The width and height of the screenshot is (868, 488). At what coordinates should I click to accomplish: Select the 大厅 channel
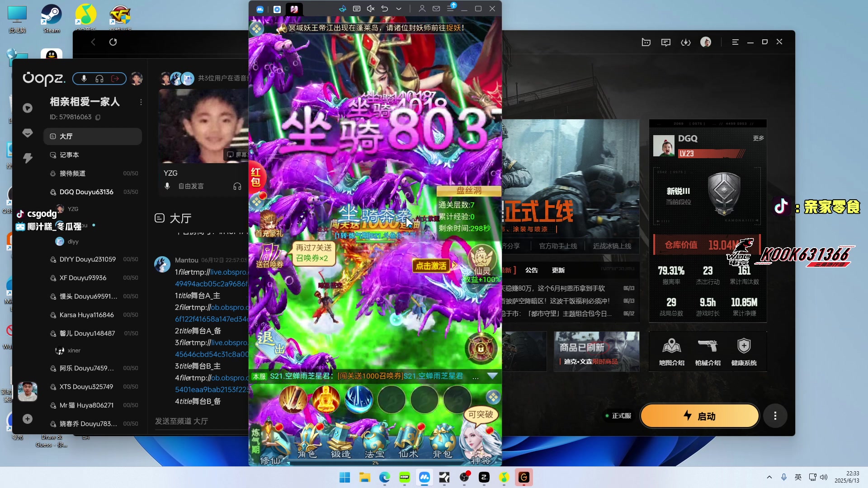tap(93, 136)
